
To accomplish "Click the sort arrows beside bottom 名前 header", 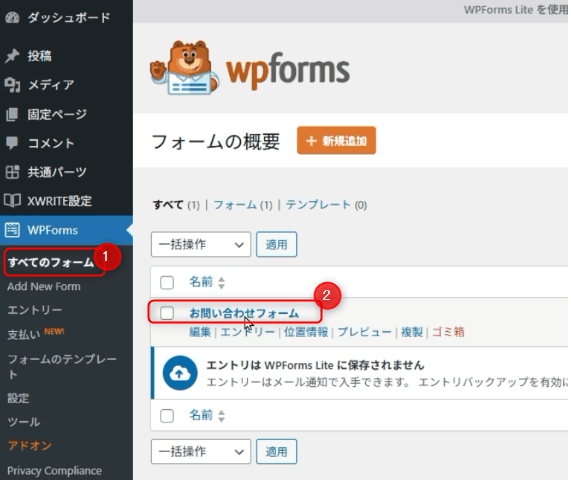I will point(221,416).
